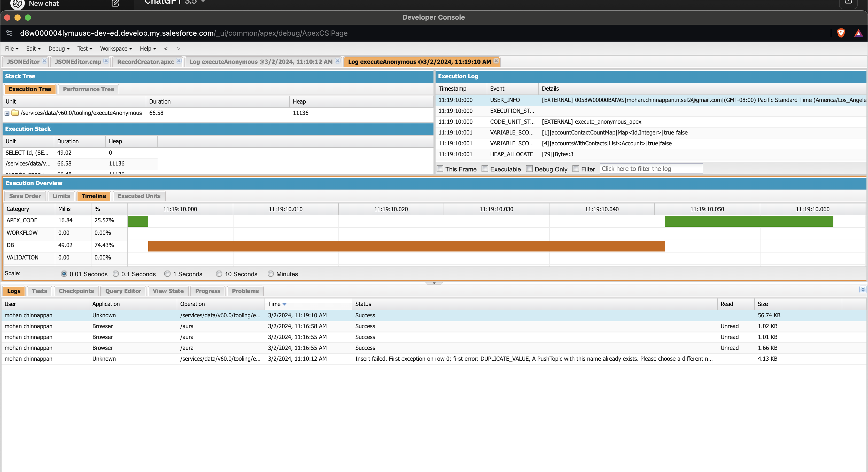Screen dimensions: 868x472
Task: Select the SELECT Id execution stack row
Action: (x=80, y=153)
